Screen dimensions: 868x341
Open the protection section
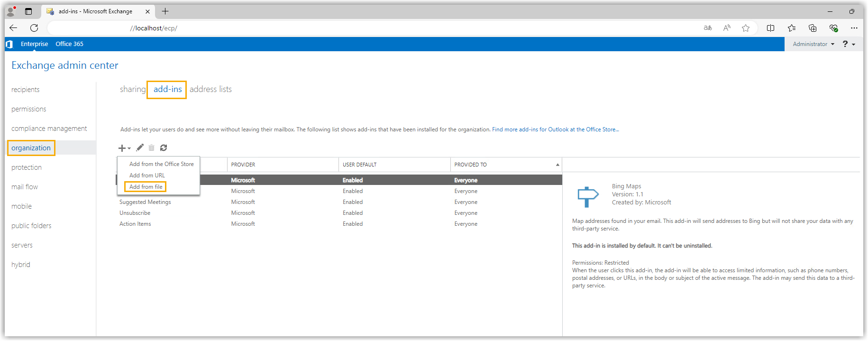pos(27,167)
